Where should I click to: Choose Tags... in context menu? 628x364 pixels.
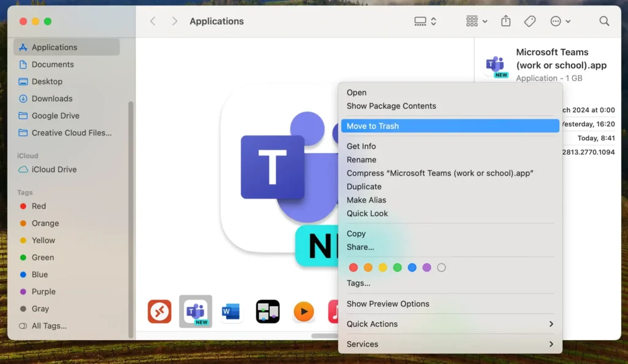[450, 283]
